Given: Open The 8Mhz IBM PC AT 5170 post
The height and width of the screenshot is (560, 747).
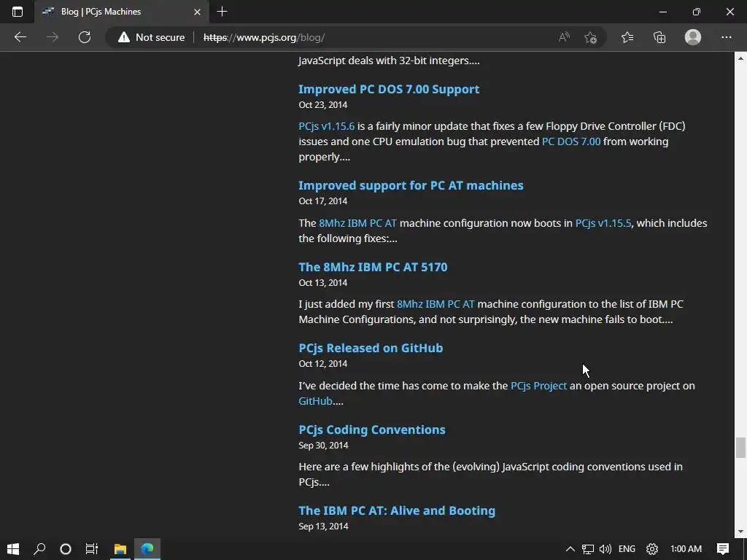Looking at the screenshot, I should point(373,267).
